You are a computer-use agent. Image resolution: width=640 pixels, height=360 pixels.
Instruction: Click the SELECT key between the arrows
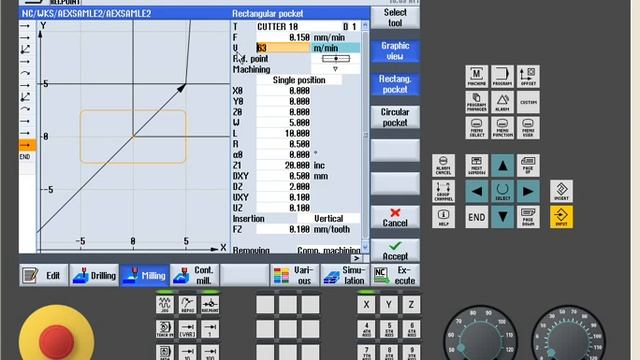point(502,191)
